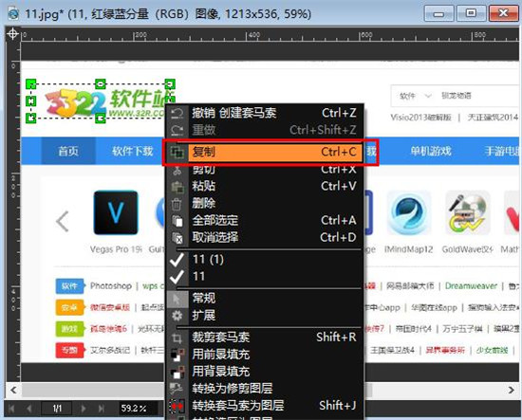Click the gear icon beside 扩展
The height and width of the screenshot is (420, 522).
pos(177,316)
